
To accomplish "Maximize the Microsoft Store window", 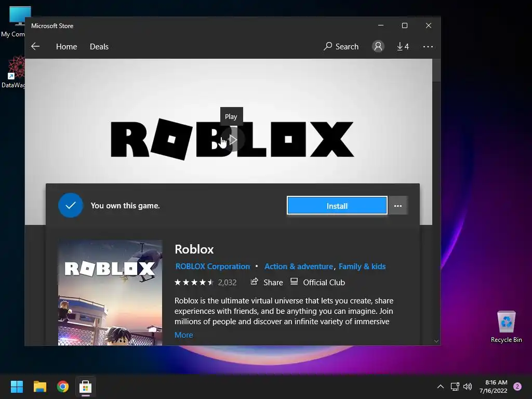I will (404, 25).
